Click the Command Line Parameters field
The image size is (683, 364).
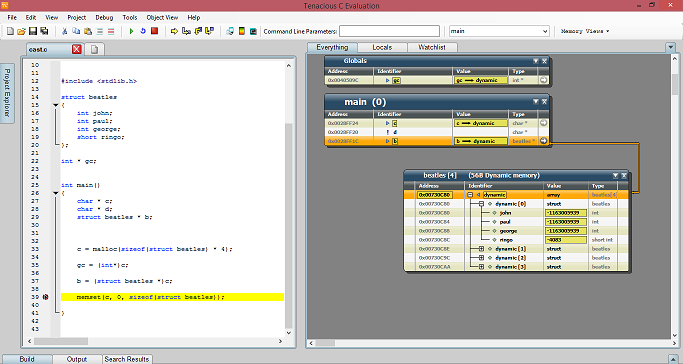[389, 31]
